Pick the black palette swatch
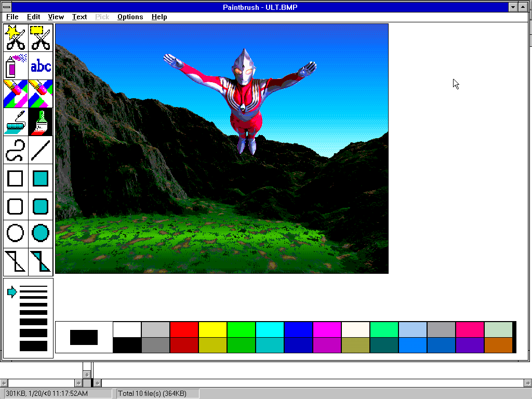The image size is (532, 399). pyautogui.click(x=127, y=345)
